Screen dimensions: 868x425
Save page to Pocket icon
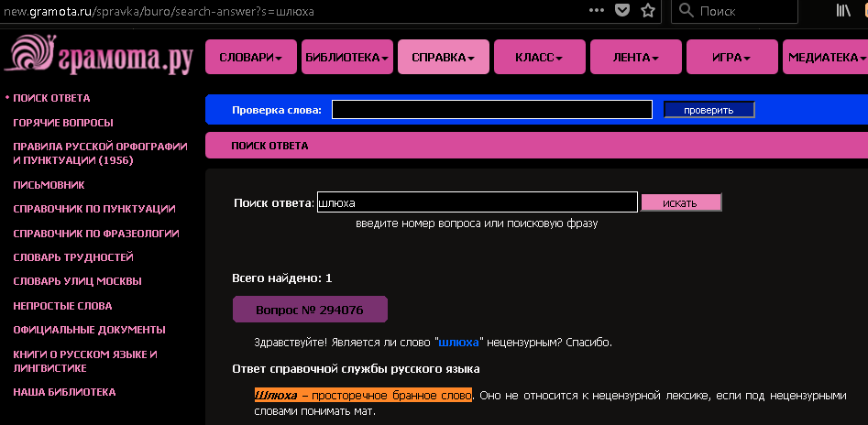click(622, 11)
